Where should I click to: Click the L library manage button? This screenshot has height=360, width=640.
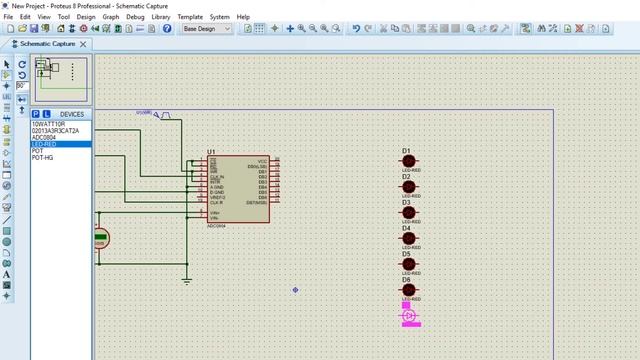(x=47, y=114)
